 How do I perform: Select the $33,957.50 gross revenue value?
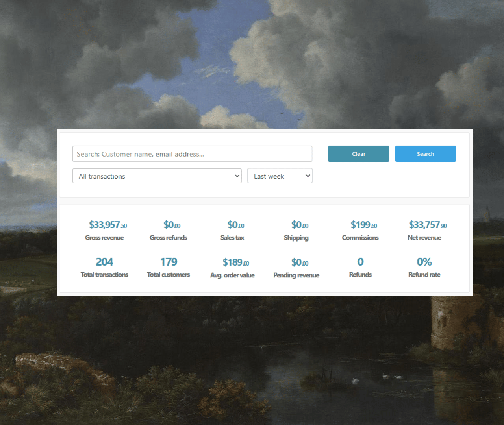click(x=108, y=225)
